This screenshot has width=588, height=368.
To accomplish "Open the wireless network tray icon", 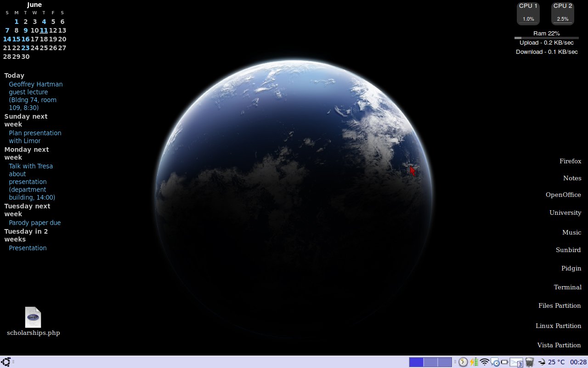I will [484, 362].
